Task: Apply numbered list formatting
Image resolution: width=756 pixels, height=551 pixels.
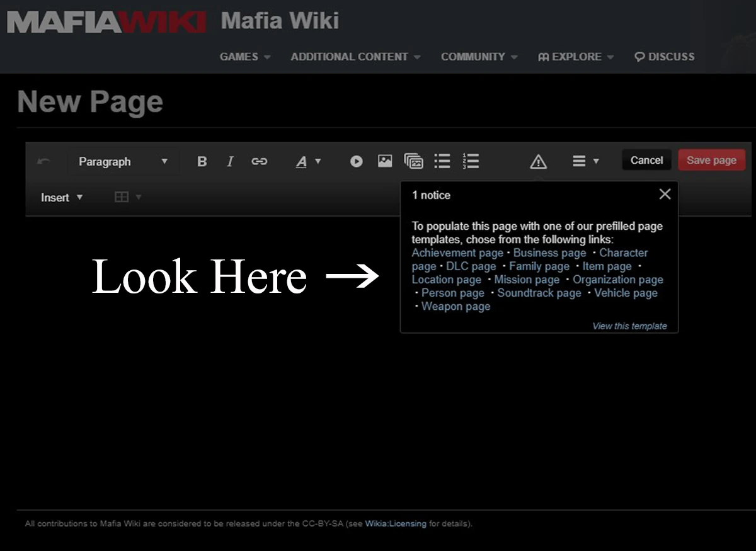Action: [x=471, y=161]
